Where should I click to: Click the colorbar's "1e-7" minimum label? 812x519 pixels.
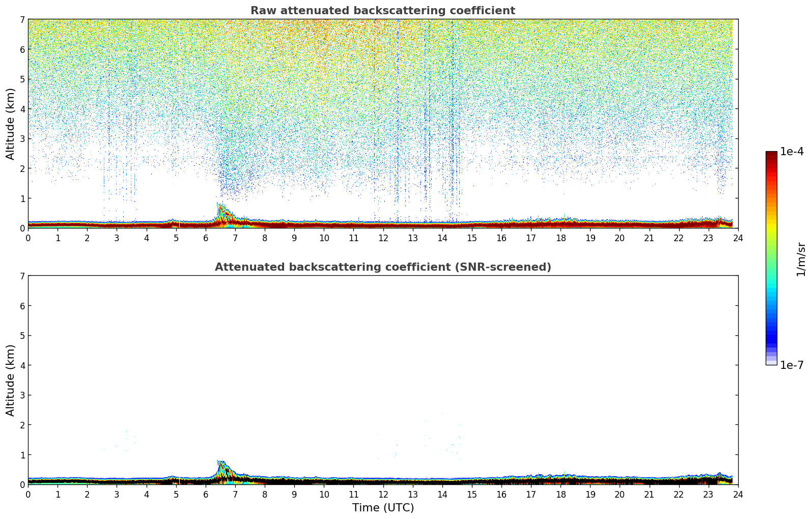792,365
